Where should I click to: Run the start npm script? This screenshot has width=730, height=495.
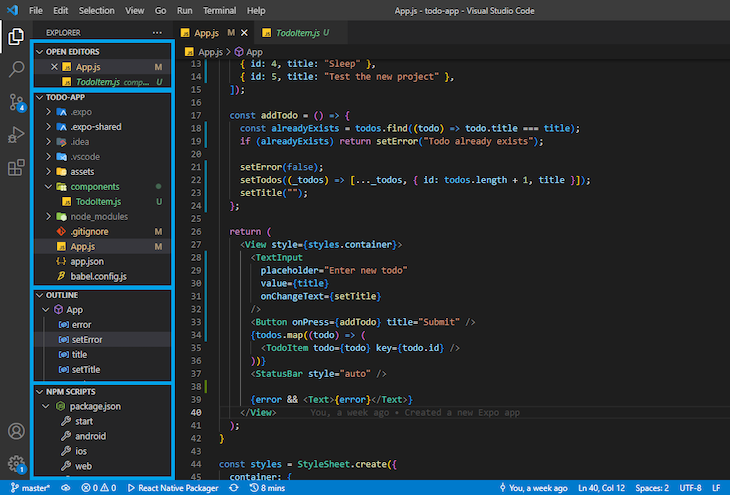point(102,421)
